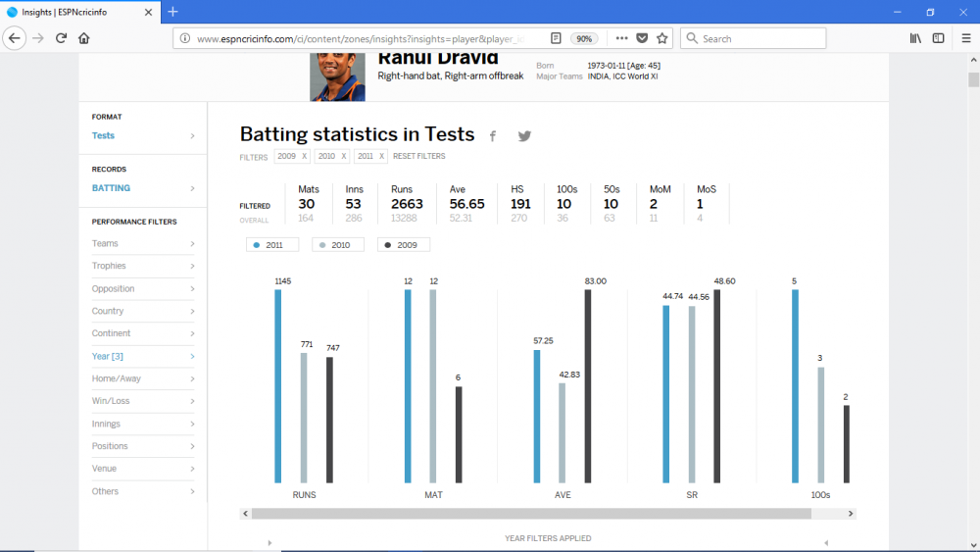Click RESET FILTERS link
This screenshot has height=552, width=980.
[x=418, y=156]
